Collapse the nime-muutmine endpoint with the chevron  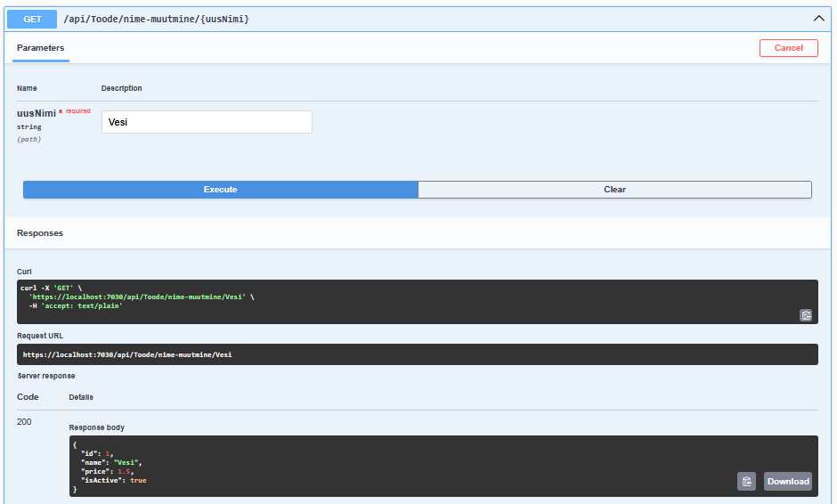[x=818, y=18]
